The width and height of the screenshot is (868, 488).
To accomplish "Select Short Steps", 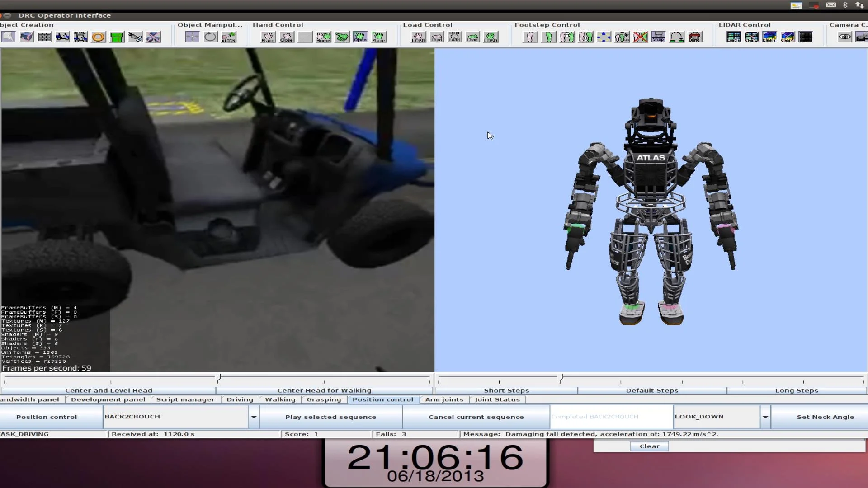I will click(x=506, y=390).
